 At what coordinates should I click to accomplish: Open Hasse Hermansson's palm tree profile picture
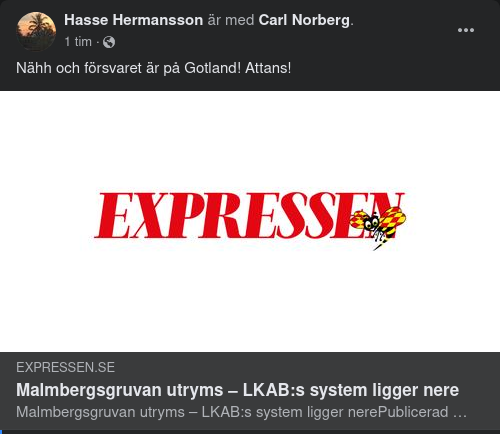(36, 31)
